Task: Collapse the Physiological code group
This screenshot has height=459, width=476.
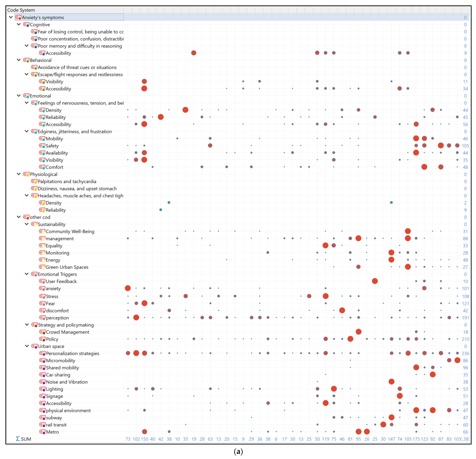Action: pyautogui.click(x=19, y=174)
